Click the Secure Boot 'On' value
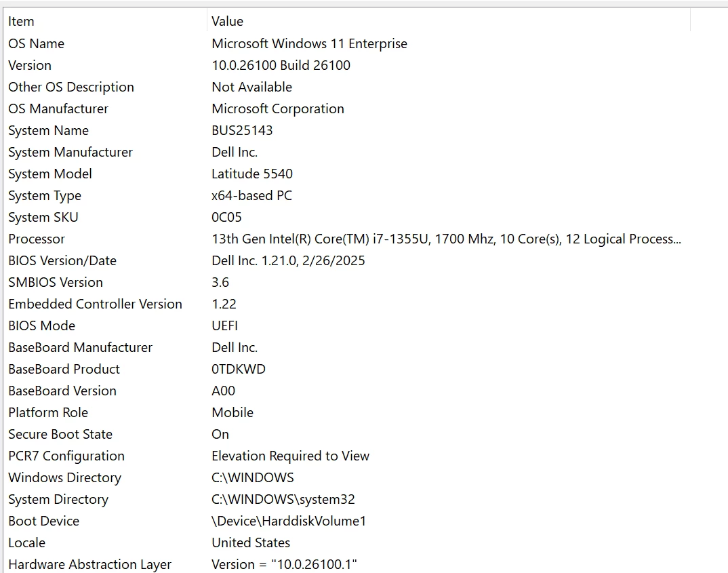The width and height of the screenshot is (728, 573). point(220,434)
